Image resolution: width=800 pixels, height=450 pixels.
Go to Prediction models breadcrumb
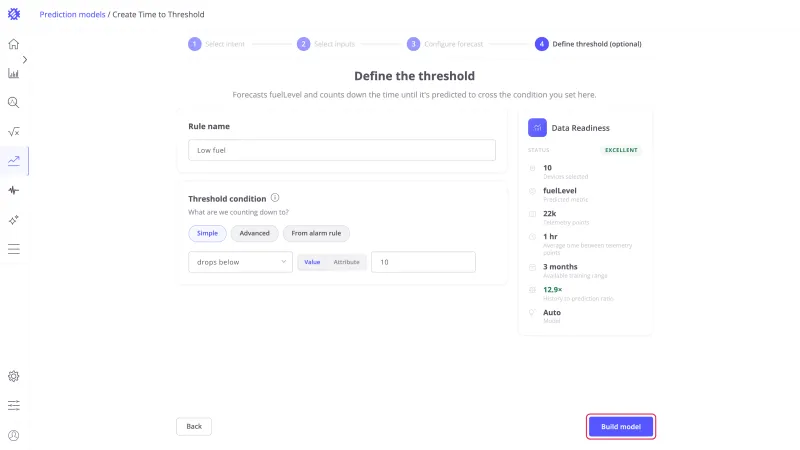72,14
